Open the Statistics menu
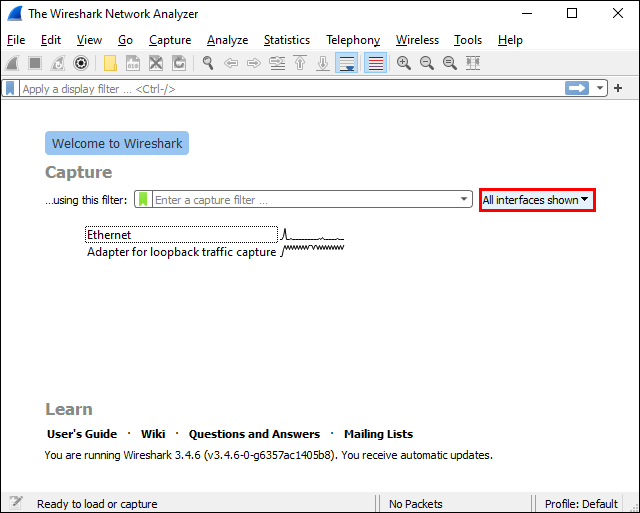The image size is (640, 513). click(287, 40)
